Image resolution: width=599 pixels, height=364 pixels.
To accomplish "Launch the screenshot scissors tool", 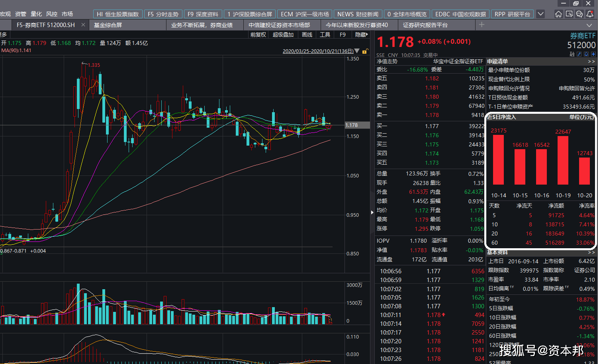I will coord(569,14).
